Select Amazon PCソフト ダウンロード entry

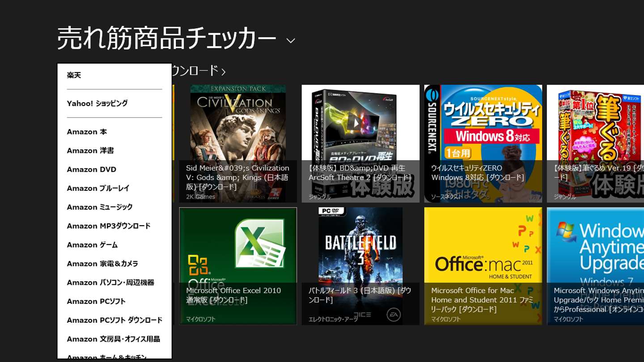(114, 320)
